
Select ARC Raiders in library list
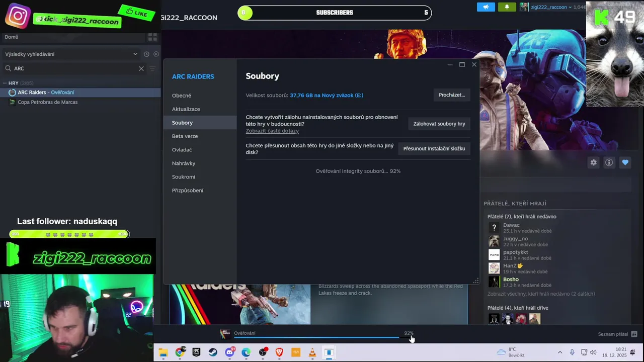coord(80,93)
